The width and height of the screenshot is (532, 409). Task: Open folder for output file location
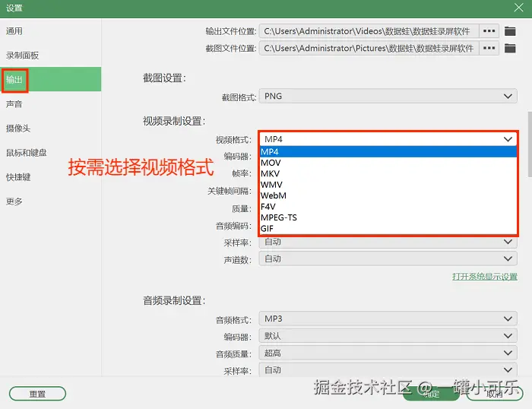(510, 31)
